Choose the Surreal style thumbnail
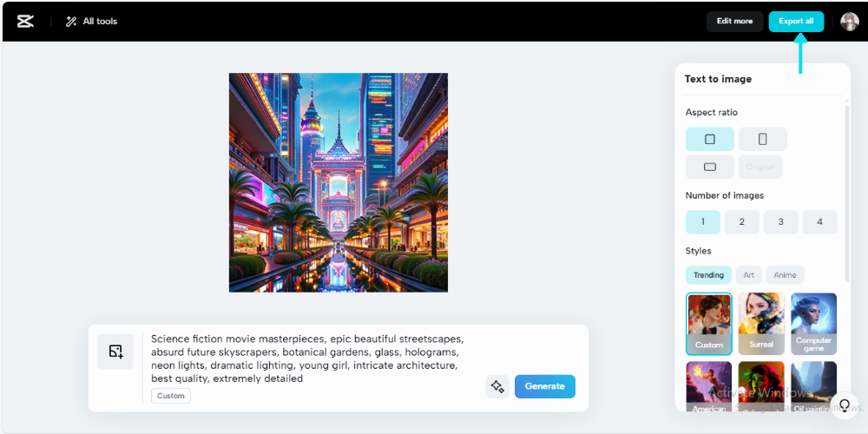Viewport: 868px width, 434px height. (761, 324)
